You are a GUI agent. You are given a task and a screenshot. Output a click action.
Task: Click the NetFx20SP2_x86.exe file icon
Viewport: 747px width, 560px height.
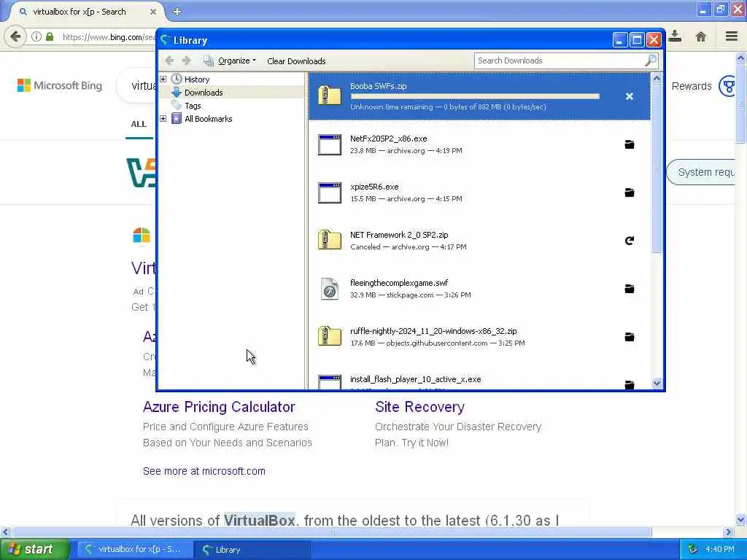[x=329, y=144]
